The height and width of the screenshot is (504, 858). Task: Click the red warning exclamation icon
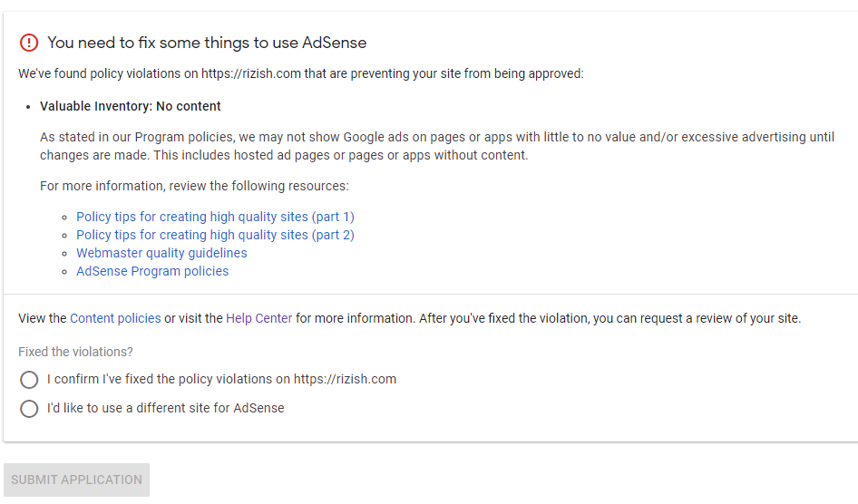click(x=29, y=43)
